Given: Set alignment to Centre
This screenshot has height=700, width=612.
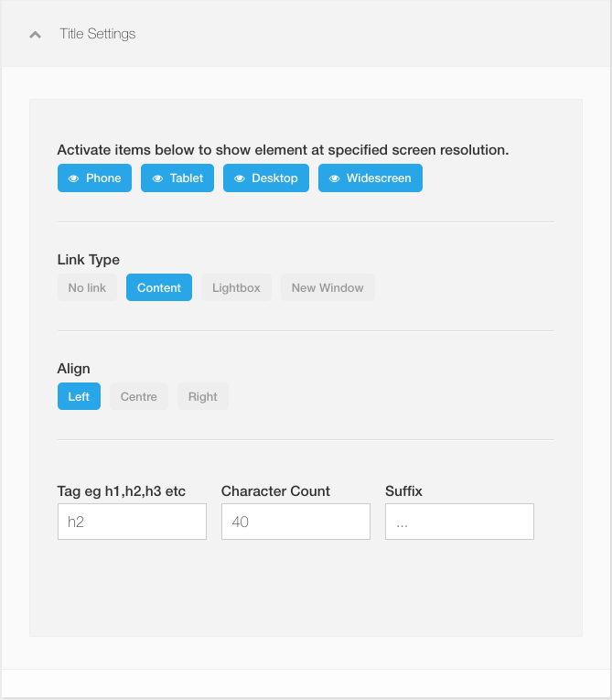Looking at the screenshot, I should [139, 396].
